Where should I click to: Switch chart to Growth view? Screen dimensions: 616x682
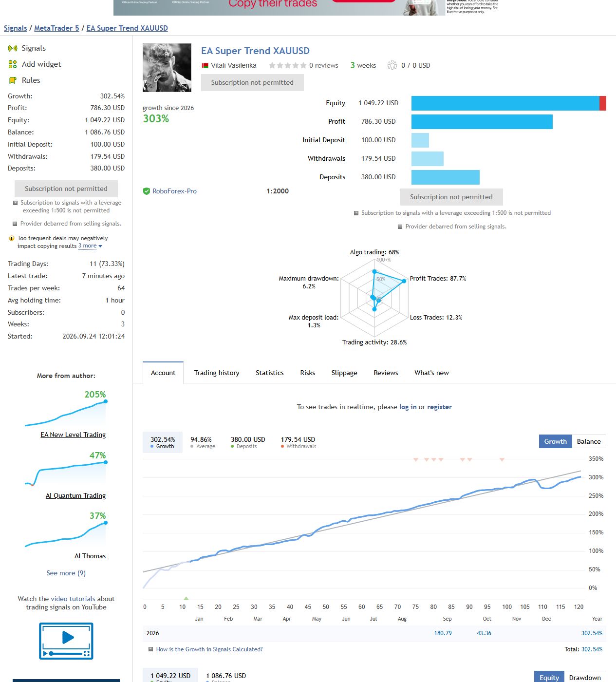coord(556,441)
